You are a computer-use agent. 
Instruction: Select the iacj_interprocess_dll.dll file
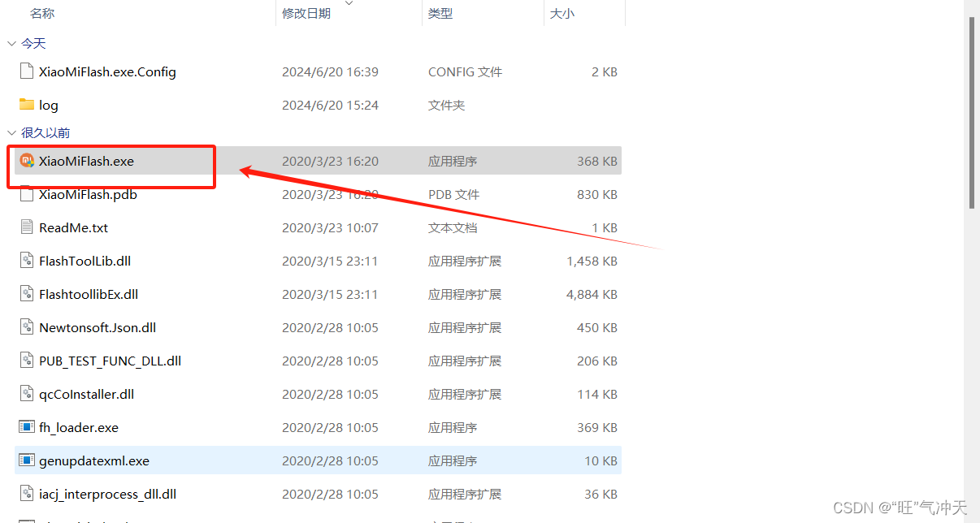(x=107, y=494)
